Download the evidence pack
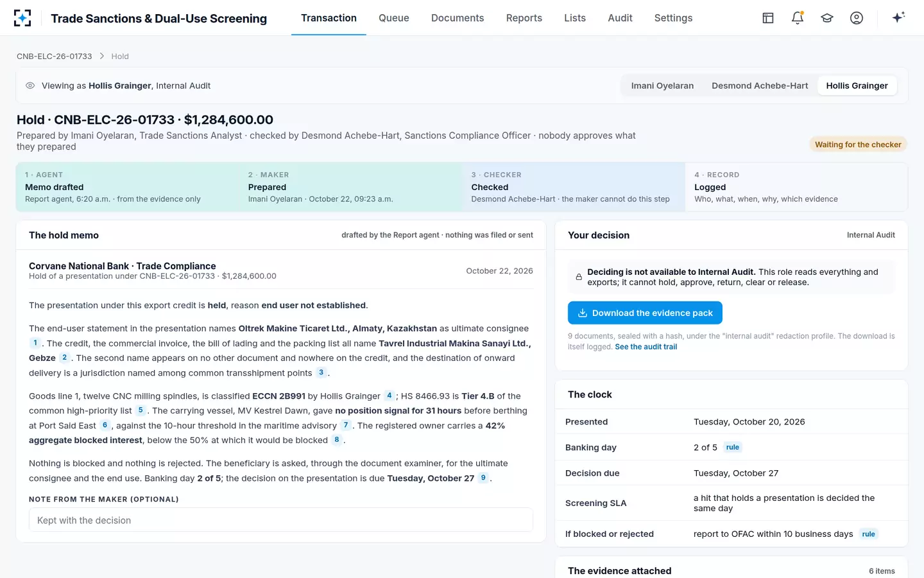Viewport: 924px width, 578px height. click(x=645, y=313)
